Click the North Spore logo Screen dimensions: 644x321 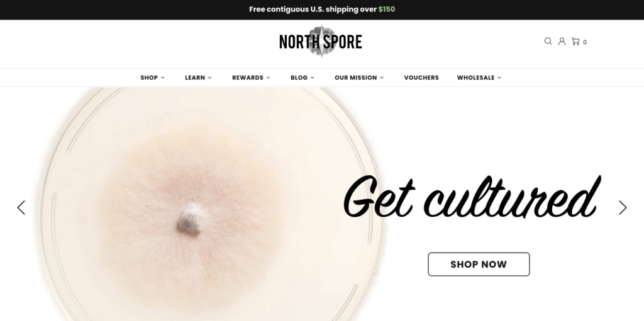pos(320,41)
